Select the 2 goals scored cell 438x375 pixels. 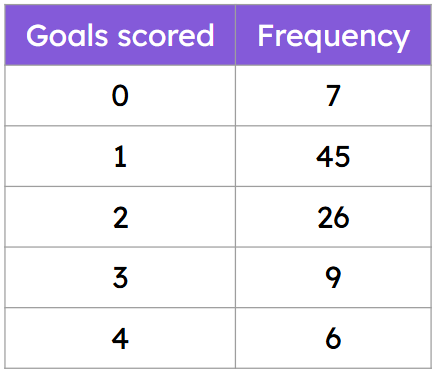[120, 217]
